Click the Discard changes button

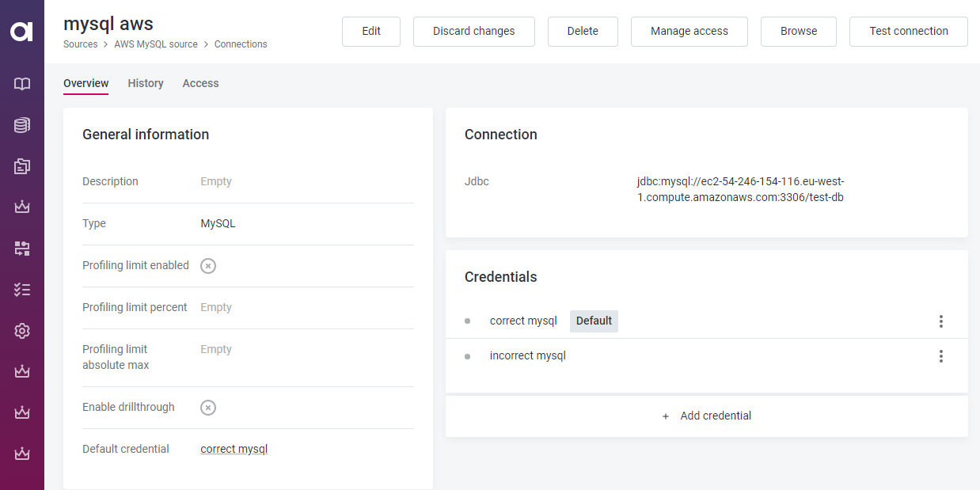473,31
